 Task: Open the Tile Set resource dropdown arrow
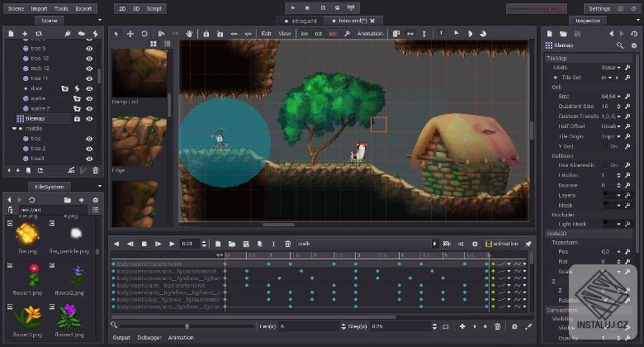click(610, 78)
